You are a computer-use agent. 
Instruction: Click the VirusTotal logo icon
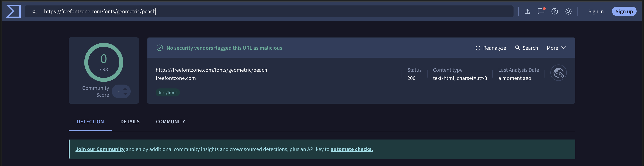13,11
